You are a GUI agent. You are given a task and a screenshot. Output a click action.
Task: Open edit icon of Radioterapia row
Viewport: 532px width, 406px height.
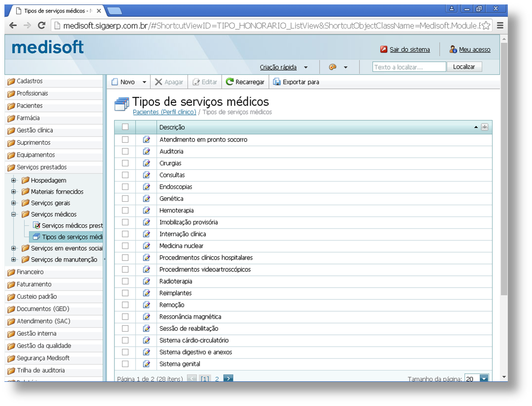click(x=146, y=281)
